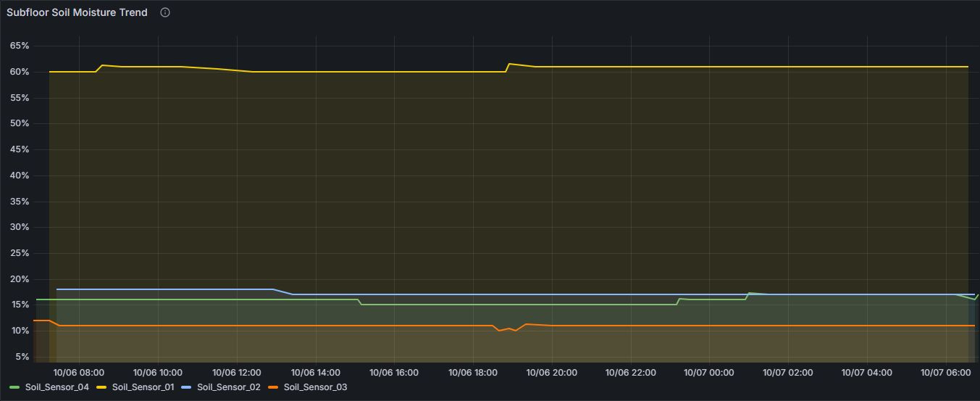This screenshot has height=401, width=980.
Task: Click the 45% y-axis label
Action: (20, 149)
